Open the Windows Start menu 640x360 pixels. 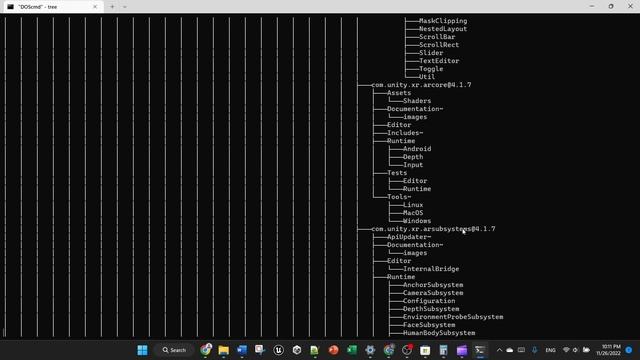142,350
